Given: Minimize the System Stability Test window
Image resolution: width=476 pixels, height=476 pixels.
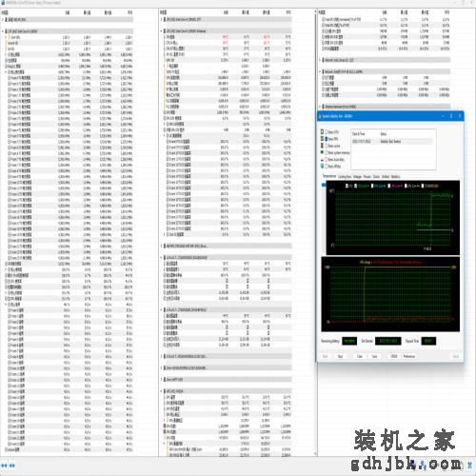Looking at the screenshot, I should 443,116.
